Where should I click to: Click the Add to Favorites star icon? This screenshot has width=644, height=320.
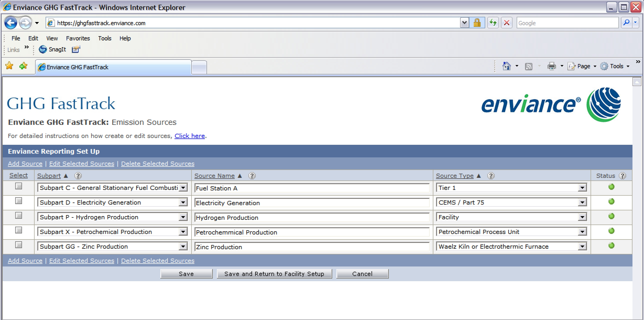(x=23, y=66)
